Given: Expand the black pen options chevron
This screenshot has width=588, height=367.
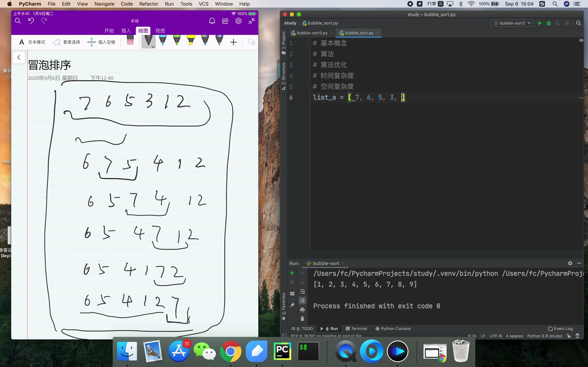Looking at the screenshot, I should click(153, 47).
